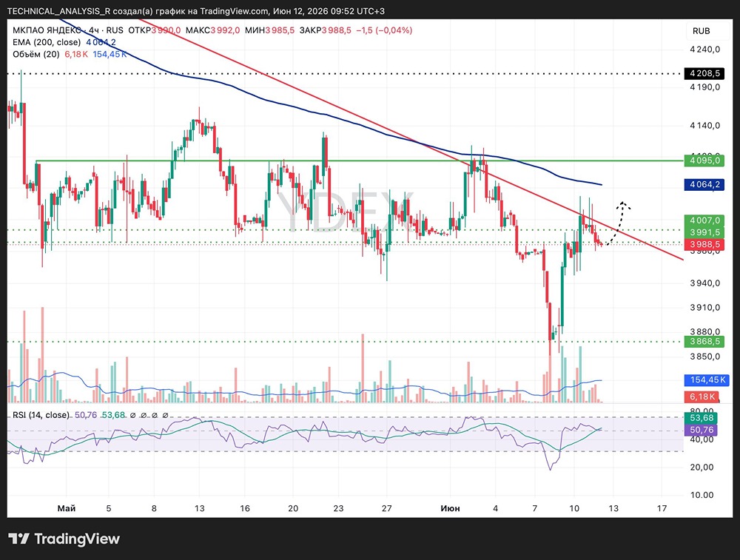Click the black 4208,5 price label

(704, 73)
